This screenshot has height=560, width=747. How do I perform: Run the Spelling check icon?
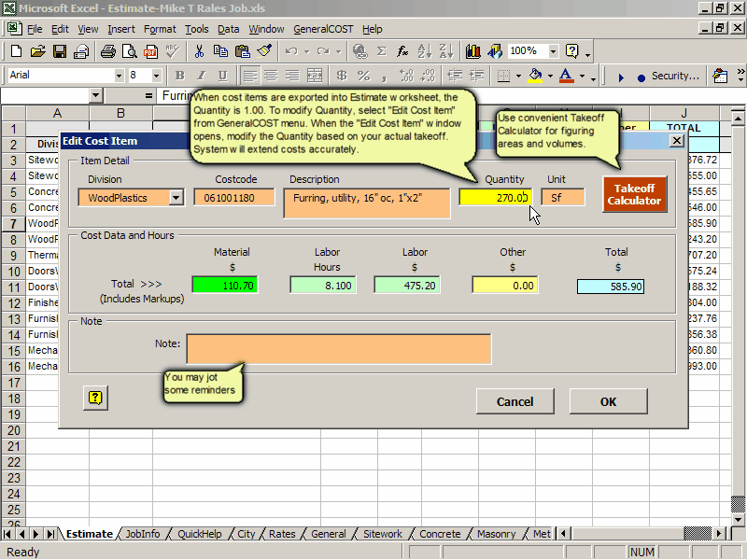click(x=172, y=51)
